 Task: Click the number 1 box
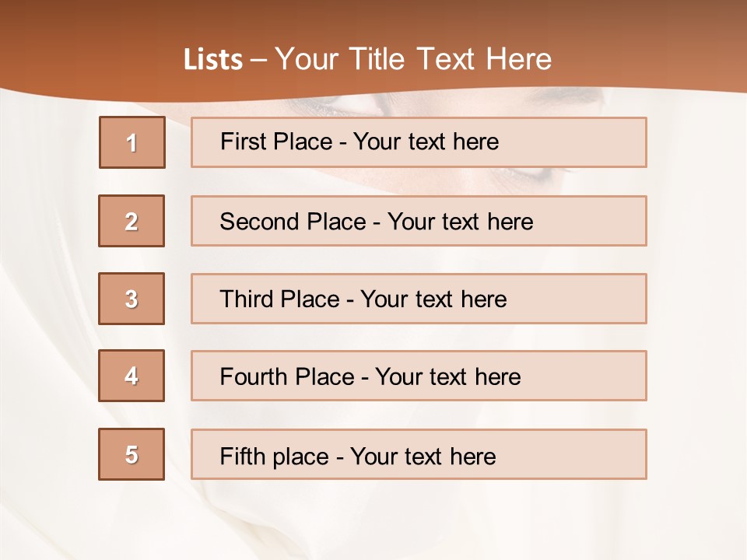tap(132, 142)
